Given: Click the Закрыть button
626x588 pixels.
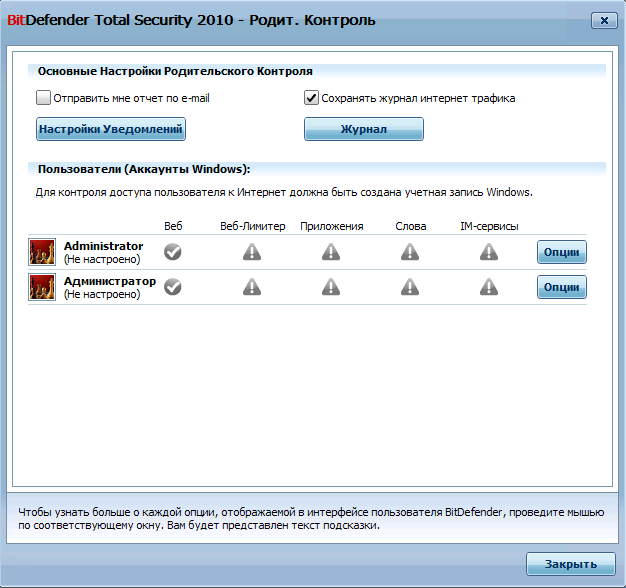Looking at the screenshot, I should (x=571, y=564).
